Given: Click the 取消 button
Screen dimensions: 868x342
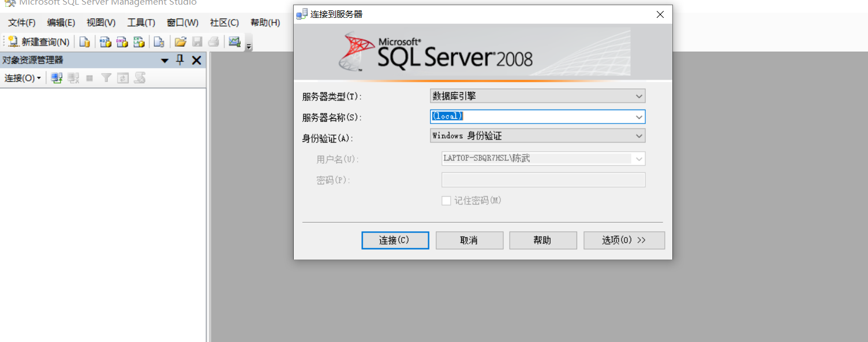Looking at the screenshot, I should [469, 240].
